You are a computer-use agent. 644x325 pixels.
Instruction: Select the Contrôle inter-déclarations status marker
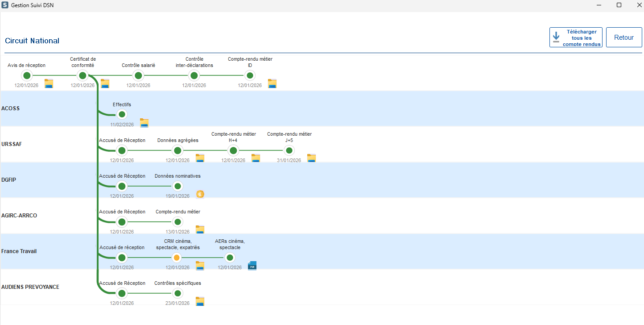coord(194,75)
